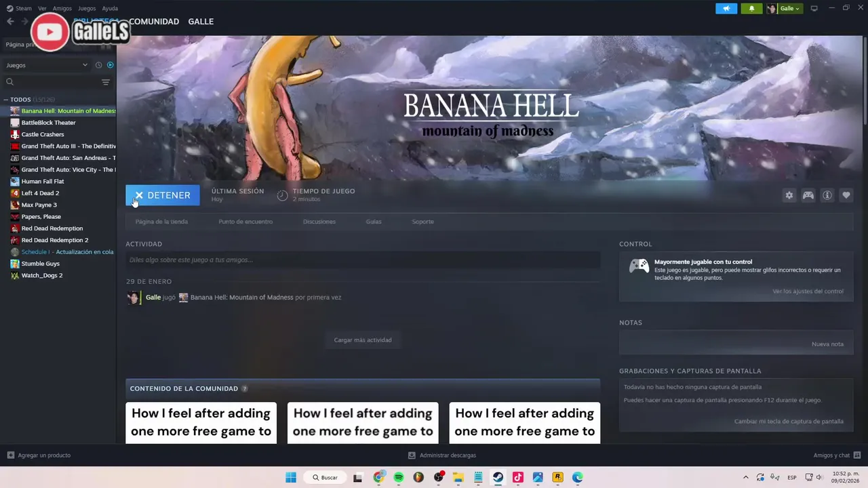This screenshot has height=488, width=868.
Task: Open the Steam announcements megaphone button
Action: click(x=726, y=9)
